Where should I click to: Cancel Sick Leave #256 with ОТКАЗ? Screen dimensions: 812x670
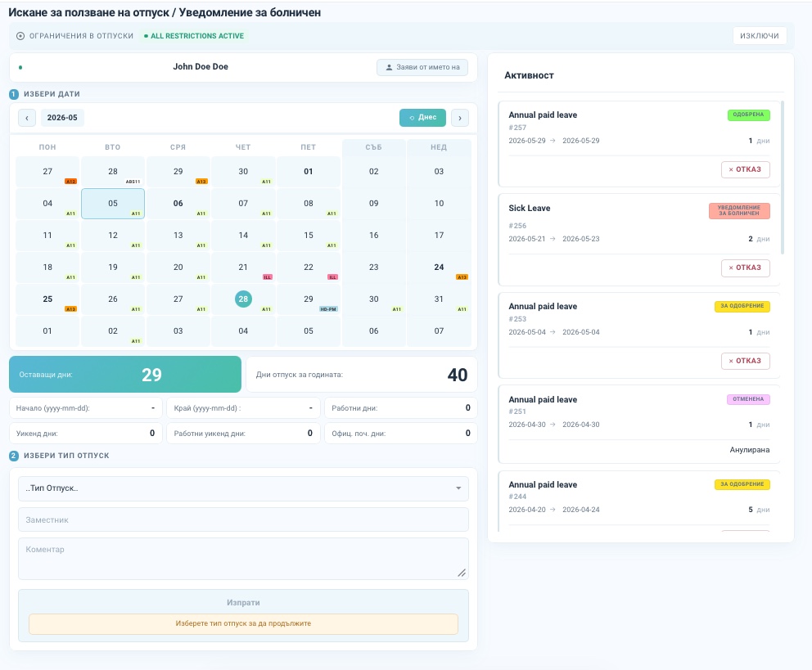745,268
